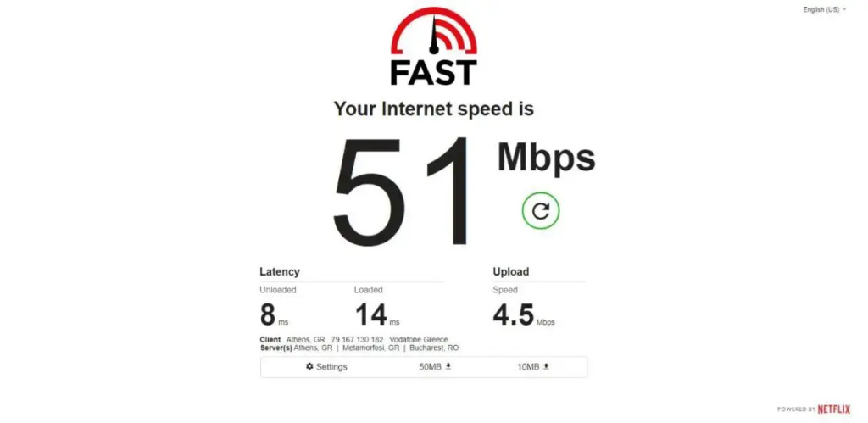Open the English (US) language dropdown
The height and width of the screenshot is (423, 868).
[824, 9]
